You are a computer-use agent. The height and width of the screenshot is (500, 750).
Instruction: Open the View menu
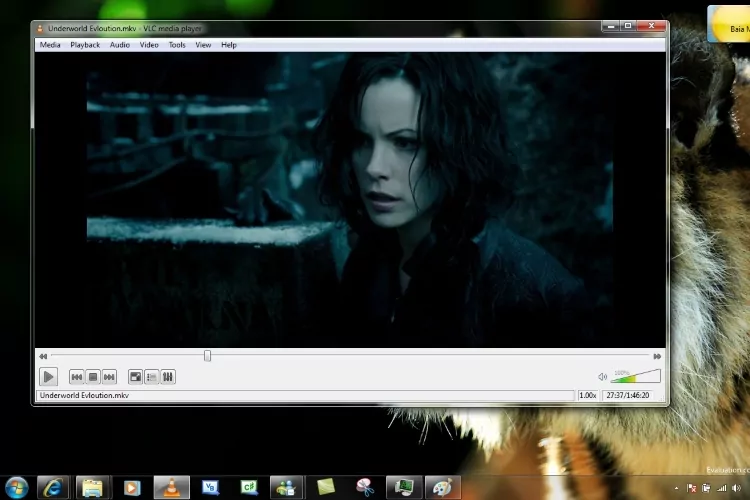pyautogui.click(x=203, y=45)
